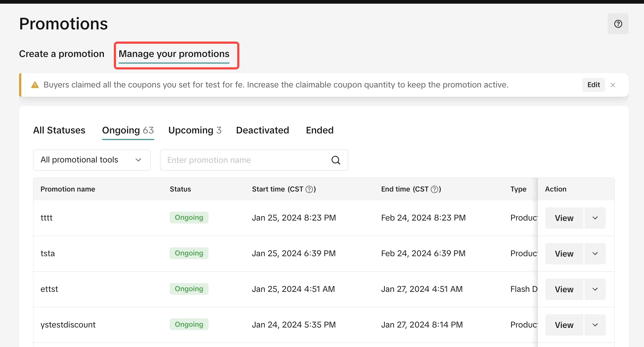View the tttt promotion
Screen dimensions: 644x347
pyautogui.click(x=564, y=218)
